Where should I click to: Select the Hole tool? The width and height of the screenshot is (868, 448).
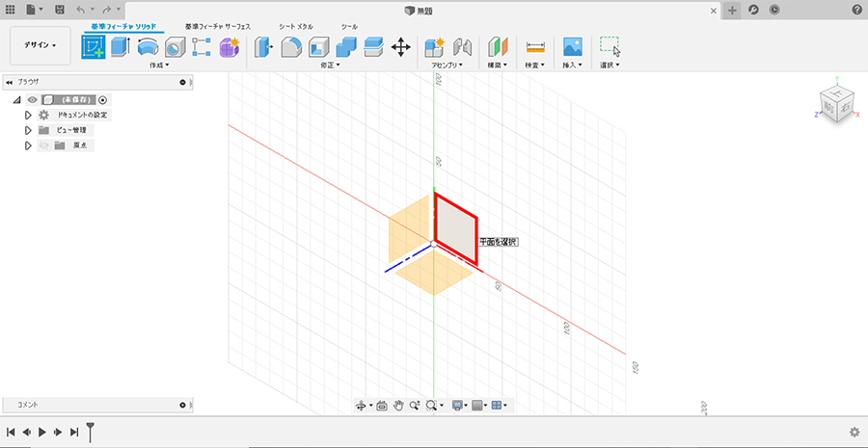coord(175,47)
